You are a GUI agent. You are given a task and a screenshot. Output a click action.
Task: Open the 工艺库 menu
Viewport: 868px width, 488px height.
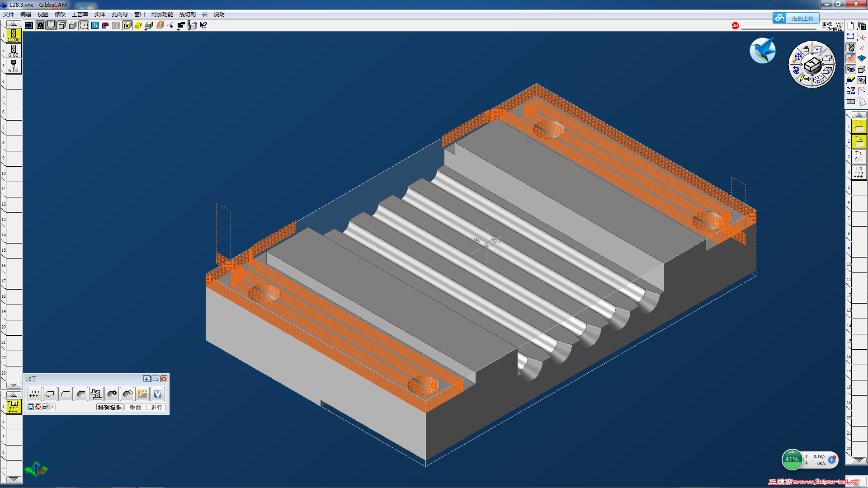click(80, 14)
